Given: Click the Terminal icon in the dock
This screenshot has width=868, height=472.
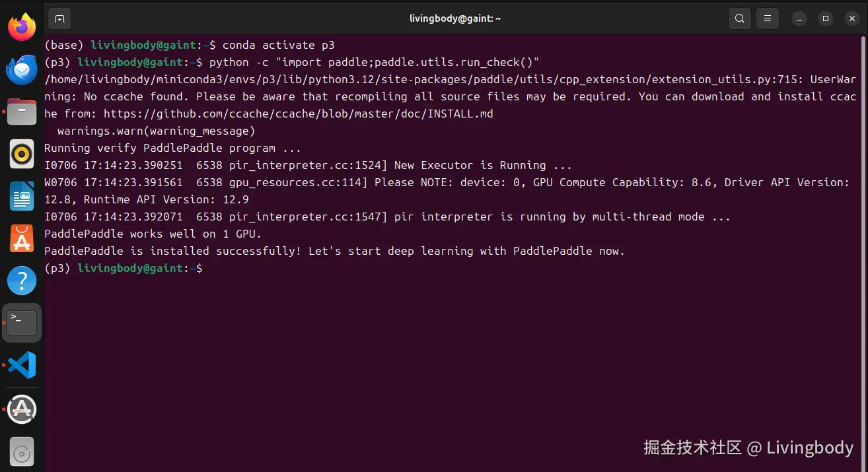Looking at the screenshot, I should click(x=22, y=323).
